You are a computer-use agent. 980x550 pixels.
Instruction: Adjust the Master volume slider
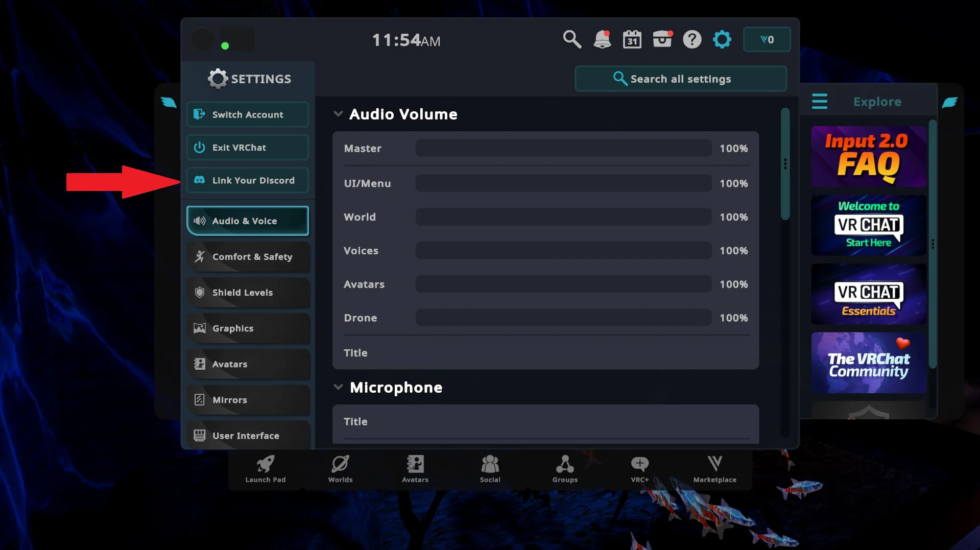click(563, 148)
